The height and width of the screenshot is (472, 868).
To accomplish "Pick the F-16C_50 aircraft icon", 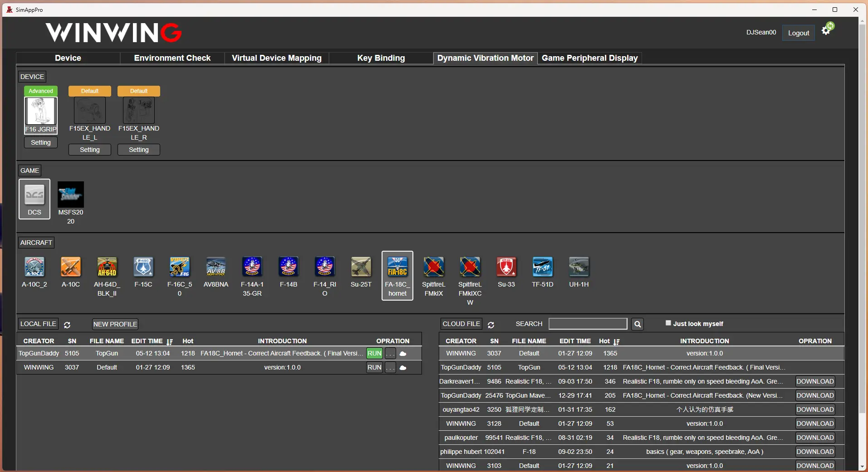I will (180, 267).
